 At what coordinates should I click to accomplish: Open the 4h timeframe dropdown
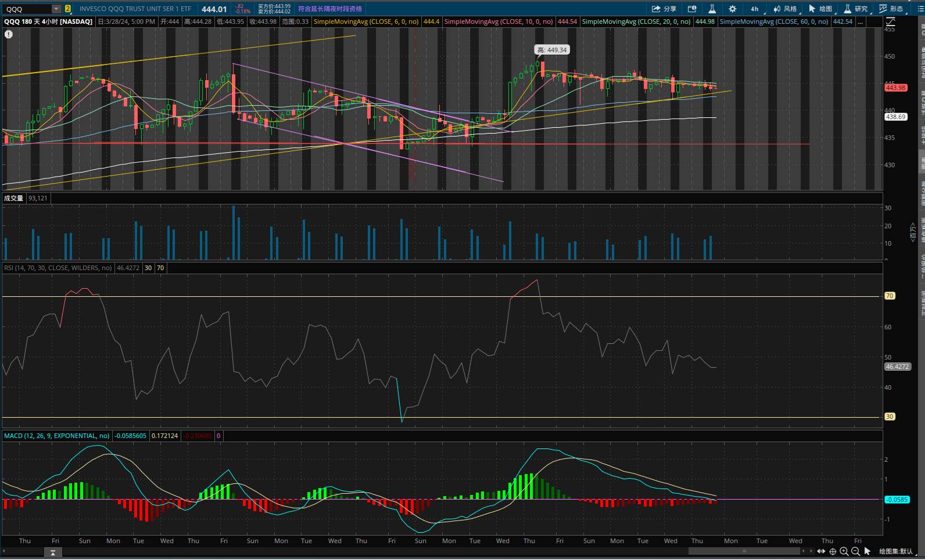(x=755, y=9)
